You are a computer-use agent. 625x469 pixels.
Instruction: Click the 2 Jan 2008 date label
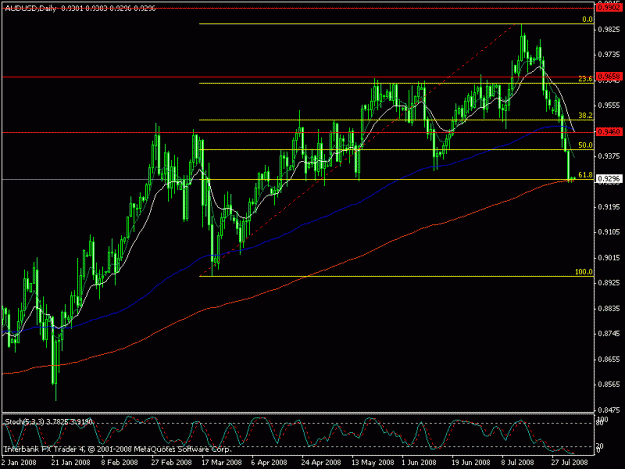[x=19, y=462]
